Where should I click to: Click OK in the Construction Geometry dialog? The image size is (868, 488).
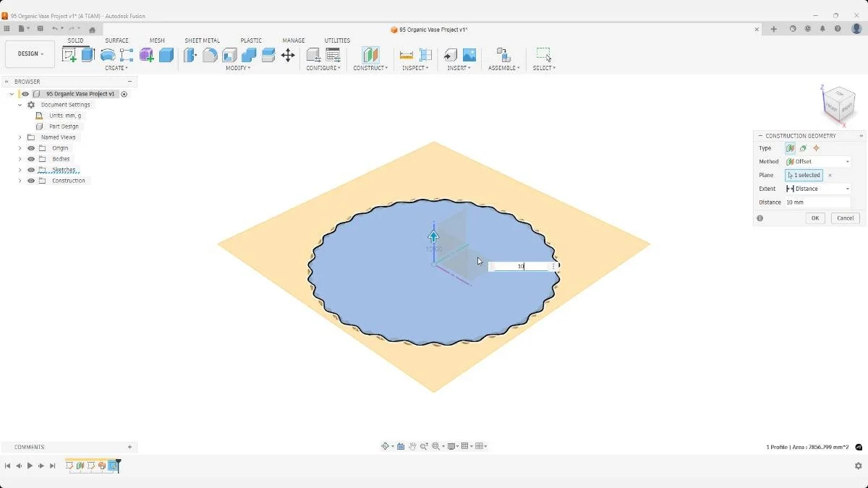pos(814,218)
